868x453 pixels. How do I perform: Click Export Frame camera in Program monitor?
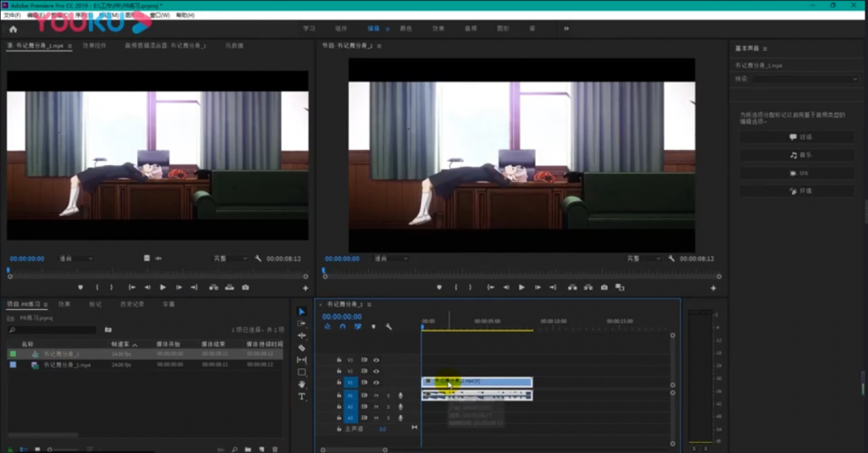(604, 288)
